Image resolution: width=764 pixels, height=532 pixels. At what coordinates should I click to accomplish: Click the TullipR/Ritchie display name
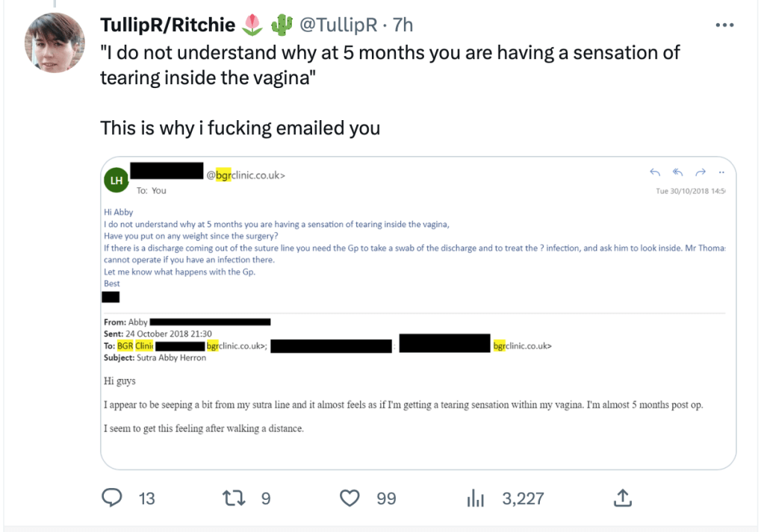(x=169, y=25)
